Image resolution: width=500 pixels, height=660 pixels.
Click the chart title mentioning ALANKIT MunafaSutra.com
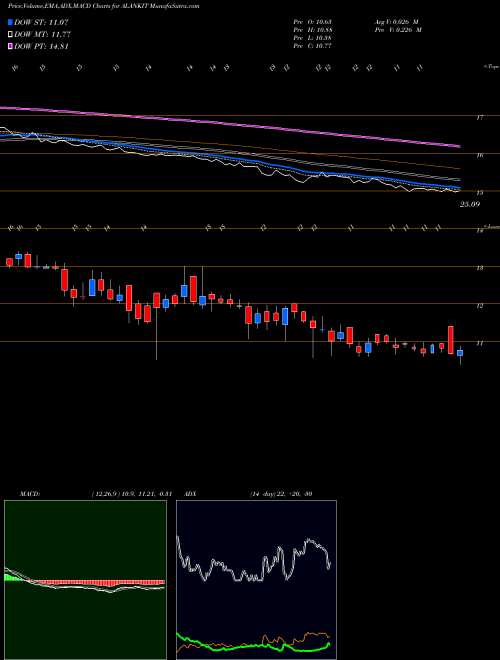click(x=103, y=7)
